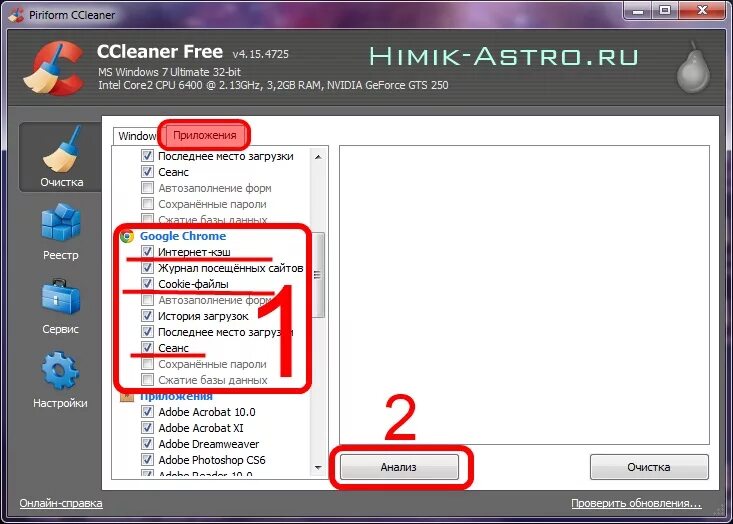Uncheck the topmost Сеанс checkbox
The image size is (733, 524).
coord(147,172)
